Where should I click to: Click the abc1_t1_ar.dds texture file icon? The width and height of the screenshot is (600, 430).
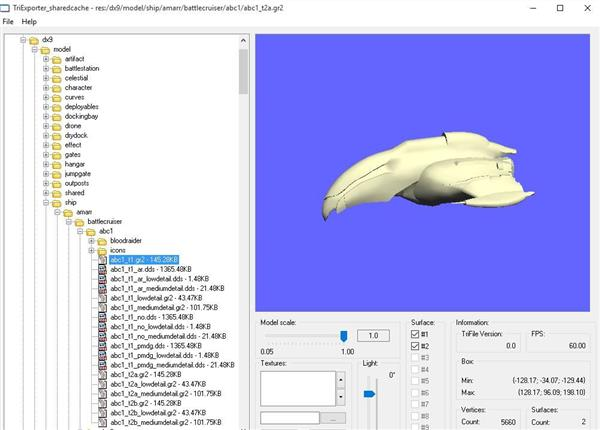click(x=102, y=269)
